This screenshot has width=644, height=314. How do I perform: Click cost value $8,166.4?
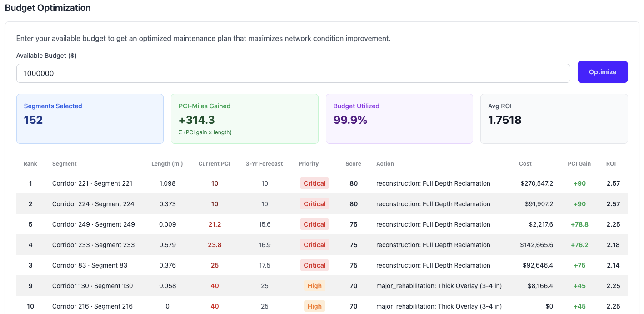click(541, 286)
